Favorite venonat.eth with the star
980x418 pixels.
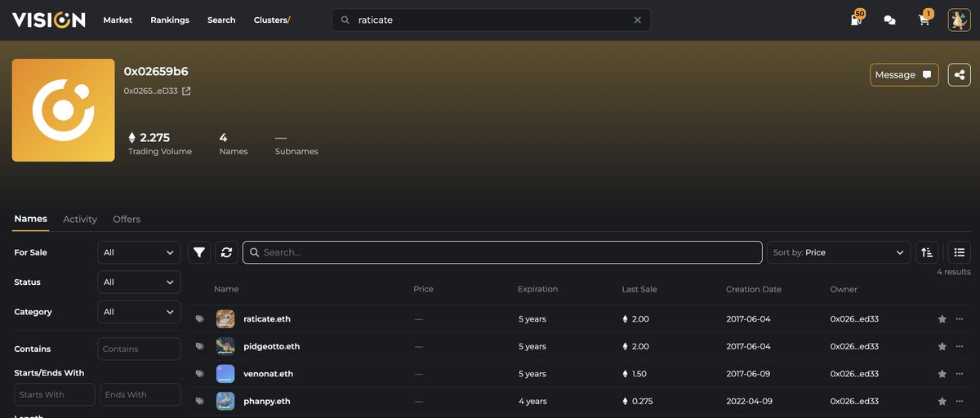pyautogui.click(x=942, y=374)
